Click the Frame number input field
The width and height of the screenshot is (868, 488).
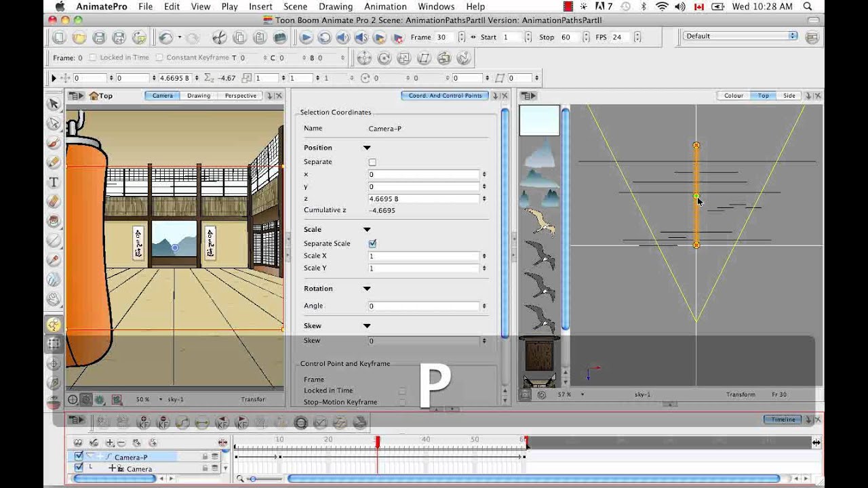pos(445,37)
